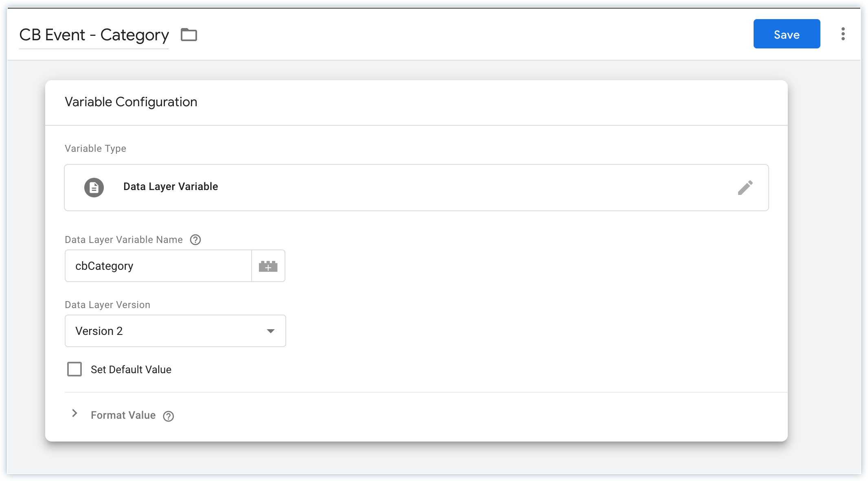
Task: Click the Data Layer Variable type text
Action: pos(171,186)
